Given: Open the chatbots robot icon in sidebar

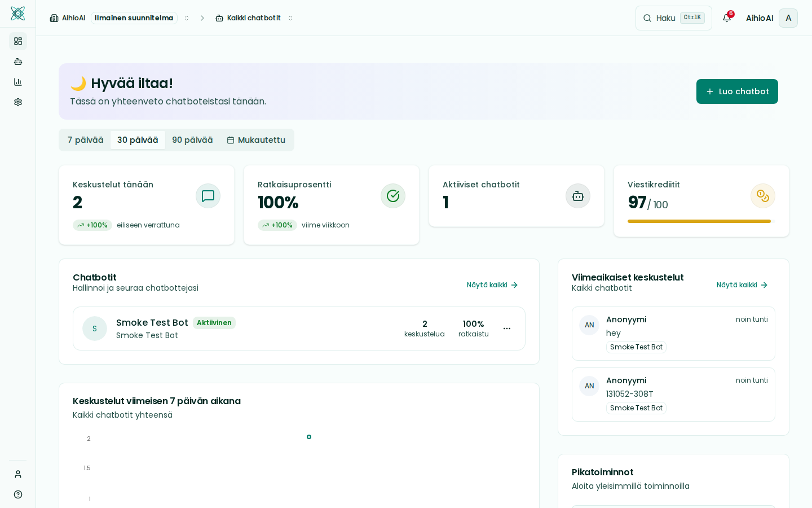Looking at the screenshot, I should tap(18, 62).
